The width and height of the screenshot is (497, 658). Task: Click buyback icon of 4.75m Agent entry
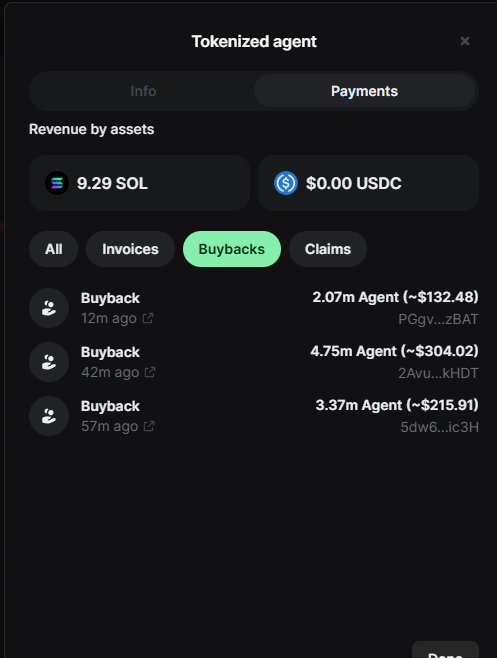pyautogui.click(x=49, y=362)
